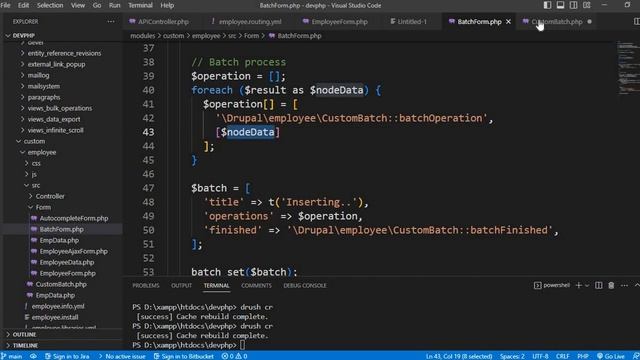Switch to the OUTPUT panel tab
640x360 pixels.
pos(181,285)
